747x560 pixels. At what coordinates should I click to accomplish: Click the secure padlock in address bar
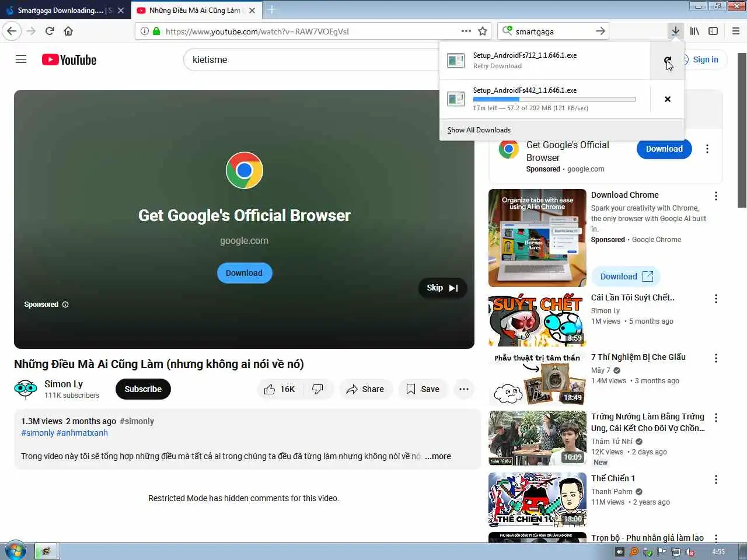[156, 31]
